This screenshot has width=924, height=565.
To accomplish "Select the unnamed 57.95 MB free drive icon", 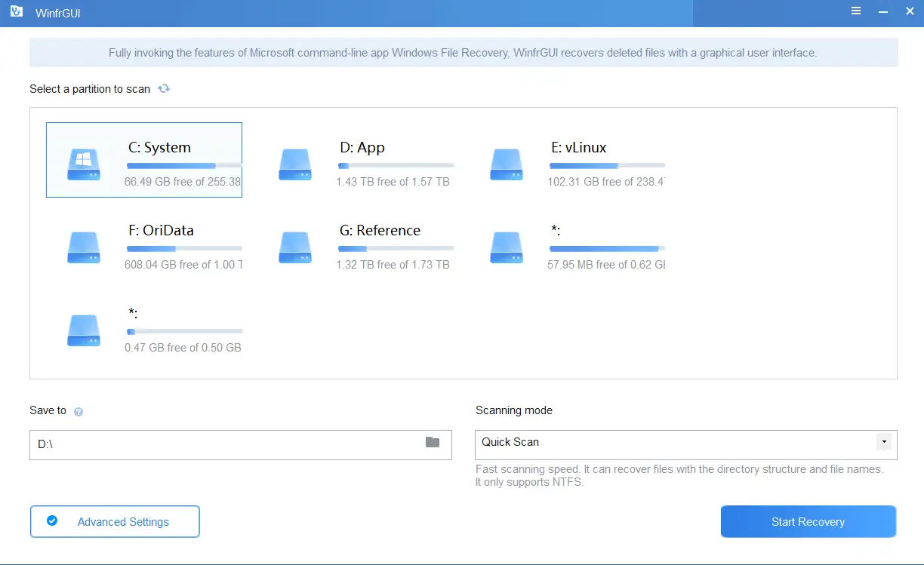I will click(x=507, y=247).
